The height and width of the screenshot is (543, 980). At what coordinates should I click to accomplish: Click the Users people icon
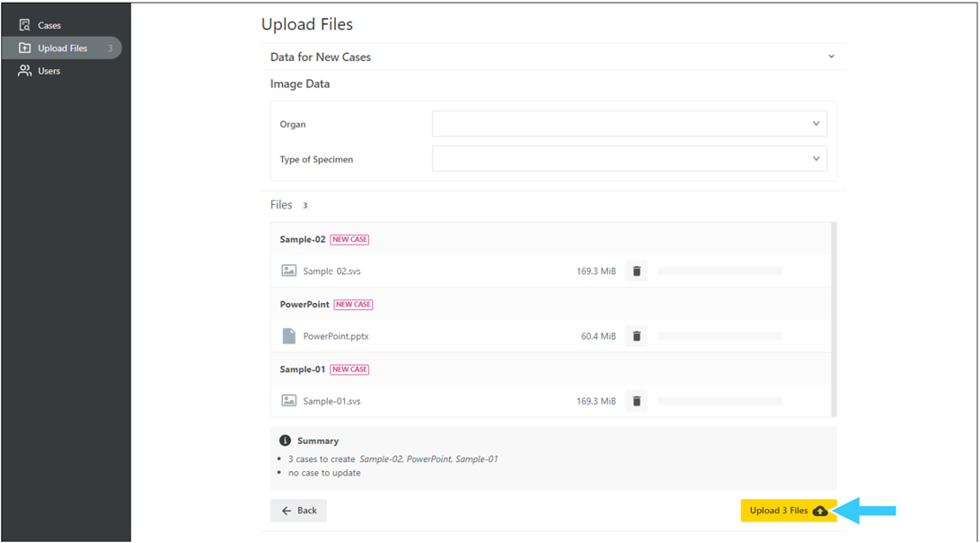tap(24, 71)
